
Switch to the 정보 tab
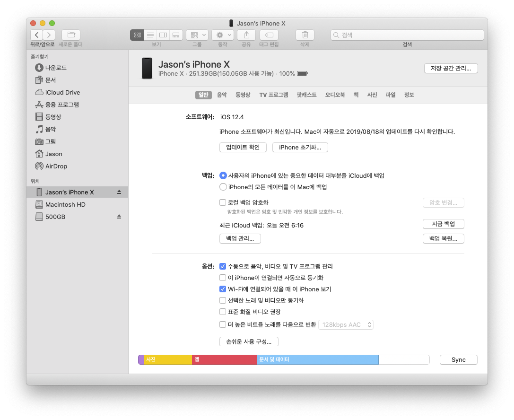[x=409, y=95]
